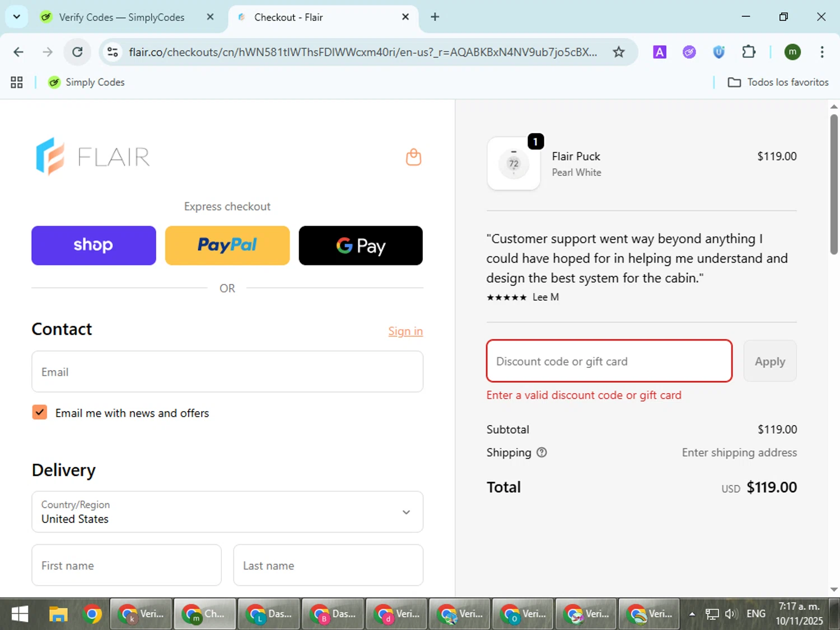Focus the Email input field

(x=227, y=372)
